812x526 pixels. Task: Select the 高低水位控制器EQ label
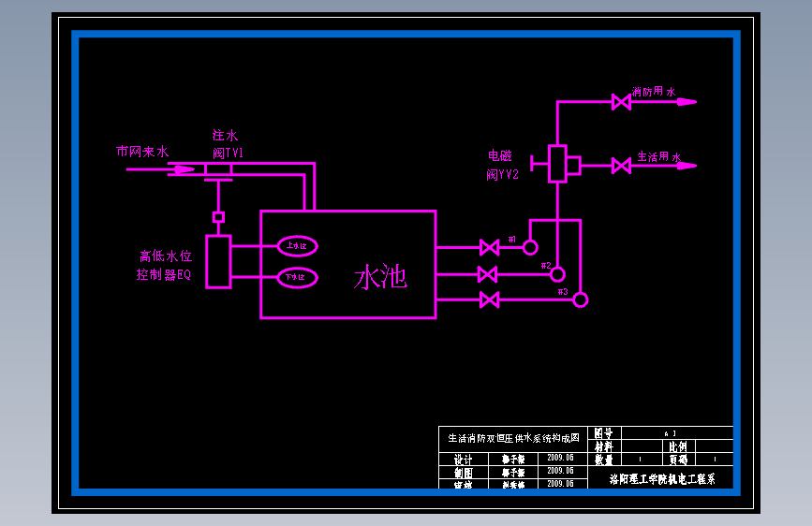coord(165,265)
